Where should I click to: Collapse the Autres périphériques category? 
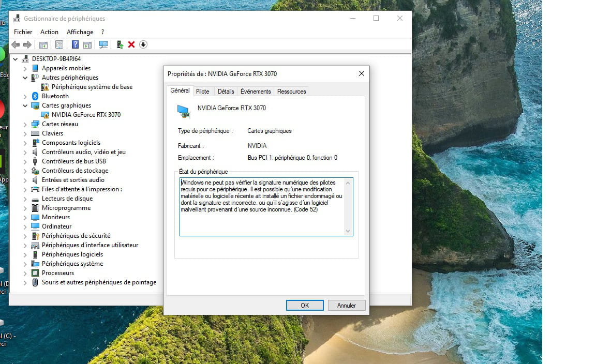pyautogui.click(x=25, y=78)
